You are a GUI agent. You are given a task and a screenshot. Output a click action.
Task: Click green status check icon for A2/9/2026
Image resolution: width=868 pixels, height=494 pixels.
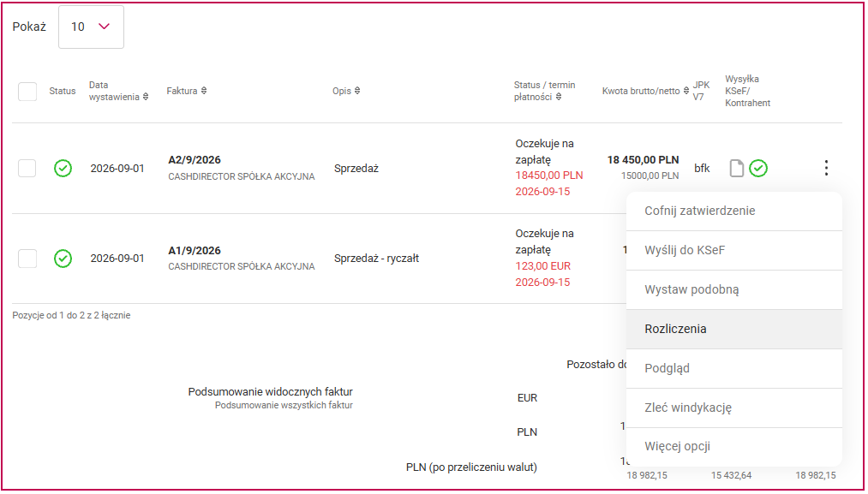coord(63,168)
